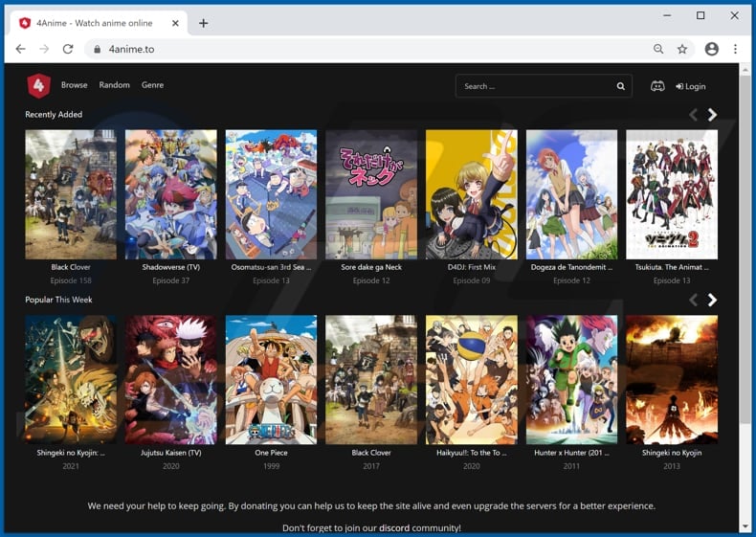Click the page scrollbar down arrow
Viewport: 756px width, 537px height.
tap(745, 526)
